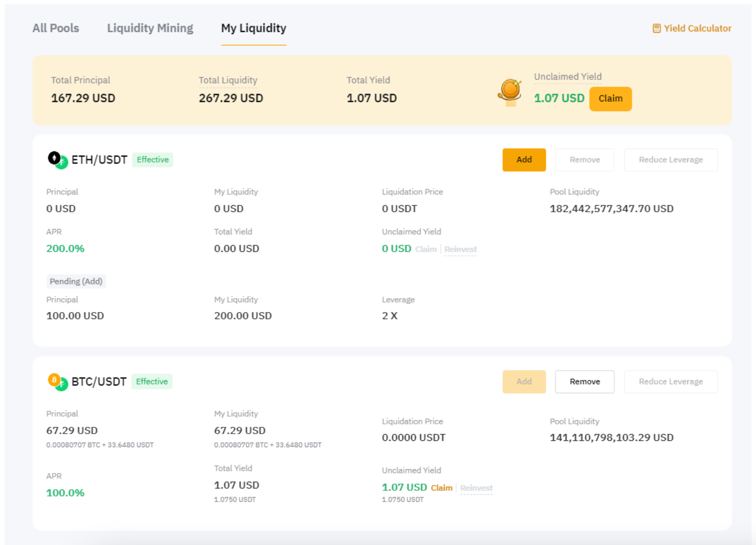Click Reduce Leverage for ETH/USDT
This screenshot has width=756, height=545.
click(671, 160)
